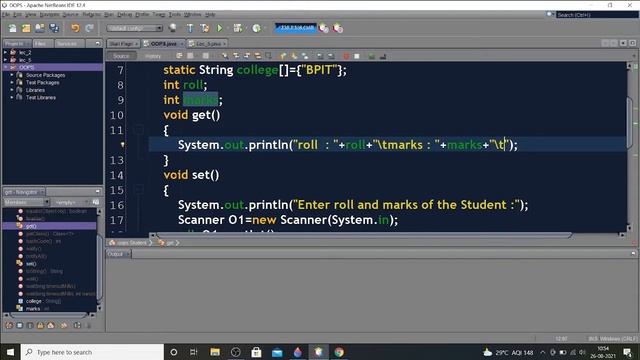Image resolution: width=640 pixels, height=360 pixels.
Task: Open the Help menu
Action: tap(210, 15)
